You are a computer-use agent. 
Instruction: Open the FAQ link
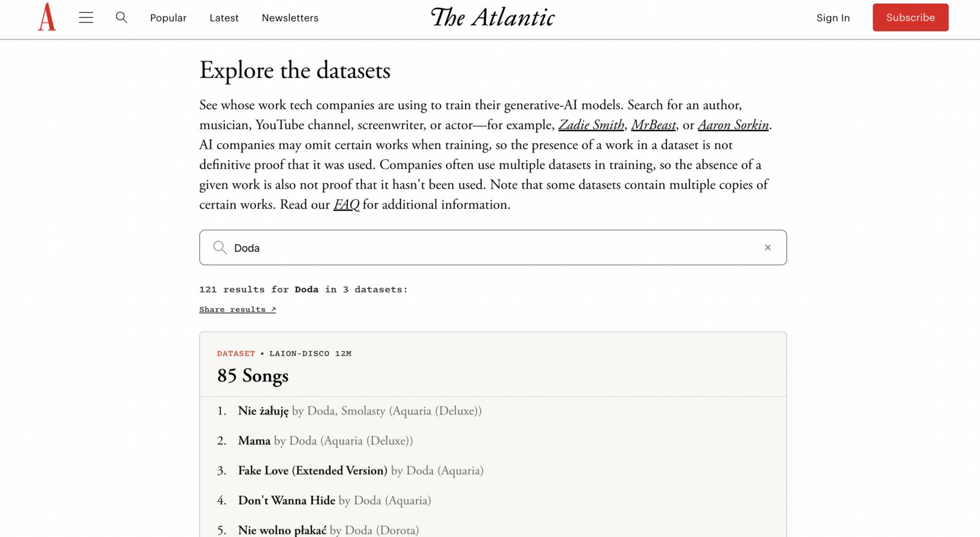[x=346, y=205]
